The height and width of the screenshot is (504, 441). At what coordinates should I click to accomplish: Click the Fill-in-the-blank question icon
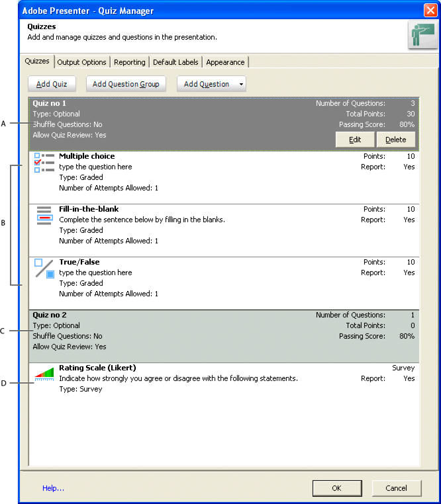[44, 216]
